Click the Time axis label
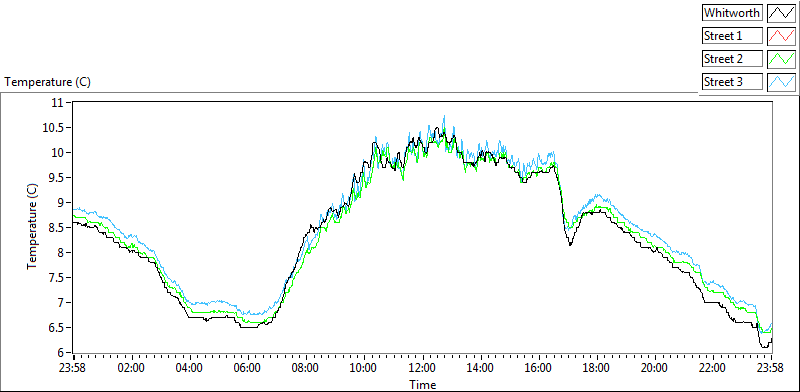The image size is (800, 392). coord(422,385)
